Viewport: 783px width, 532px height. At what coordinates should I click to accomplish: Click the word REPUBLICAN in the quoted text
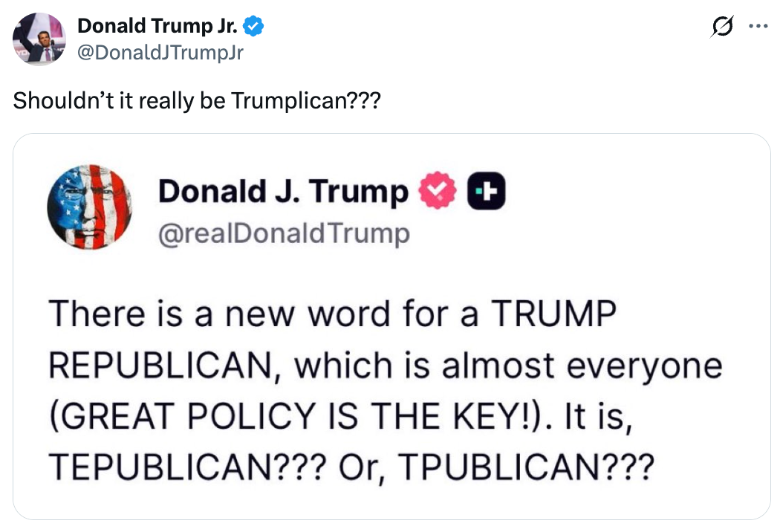[164, 366]
